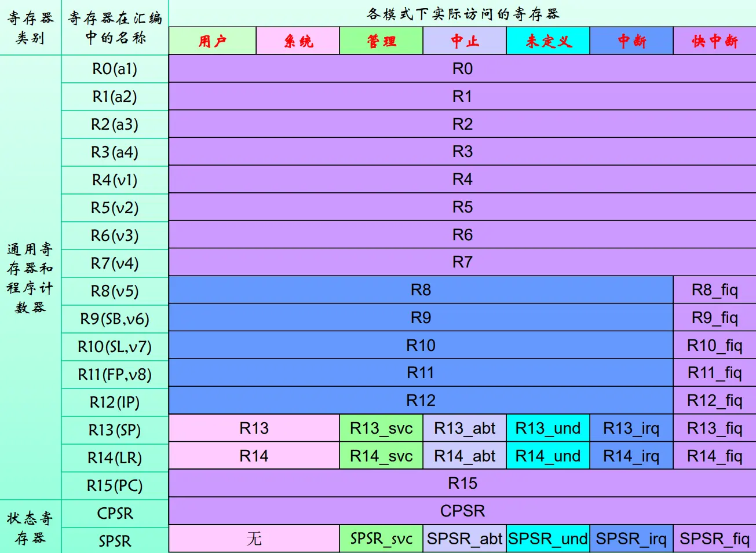This screenshot has height=553, width=756.
Task: Click the R10(SL,v7) name cell
Action: (x=115, y=347)
